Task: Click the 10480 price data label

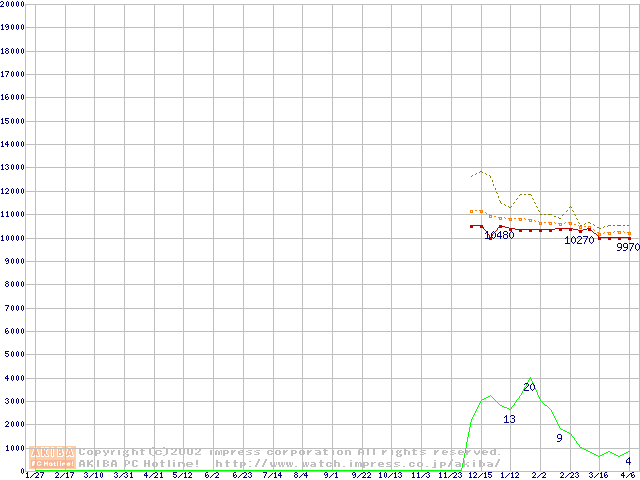Action: click(x=499, y=236)
